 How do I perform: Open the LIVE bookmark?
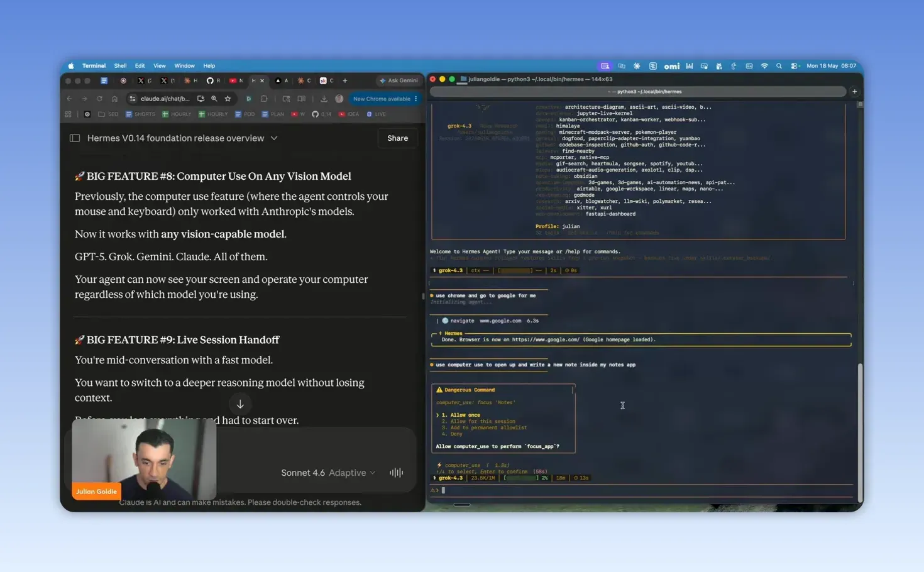pos(376,114)
